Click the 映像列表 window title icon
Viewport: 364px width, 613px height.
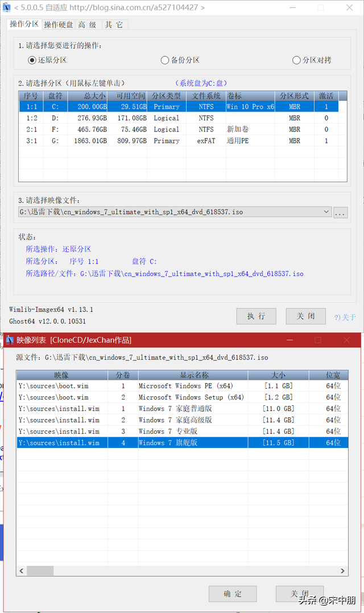tap(10, 340)
